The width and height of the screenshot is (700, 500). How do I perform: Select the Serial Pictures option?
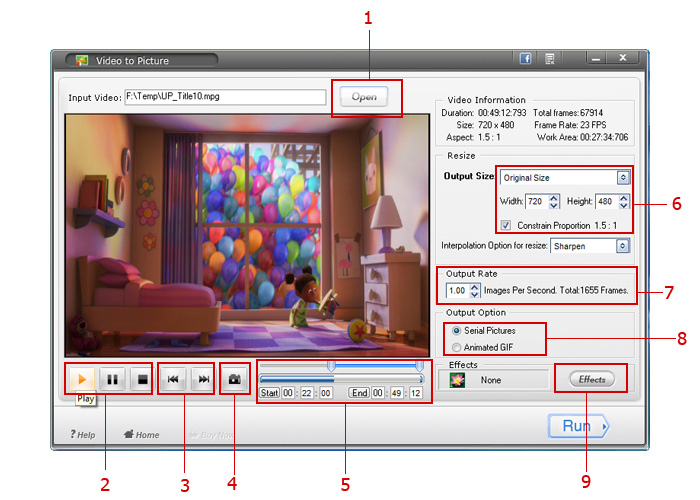click(x=458, y=330)
